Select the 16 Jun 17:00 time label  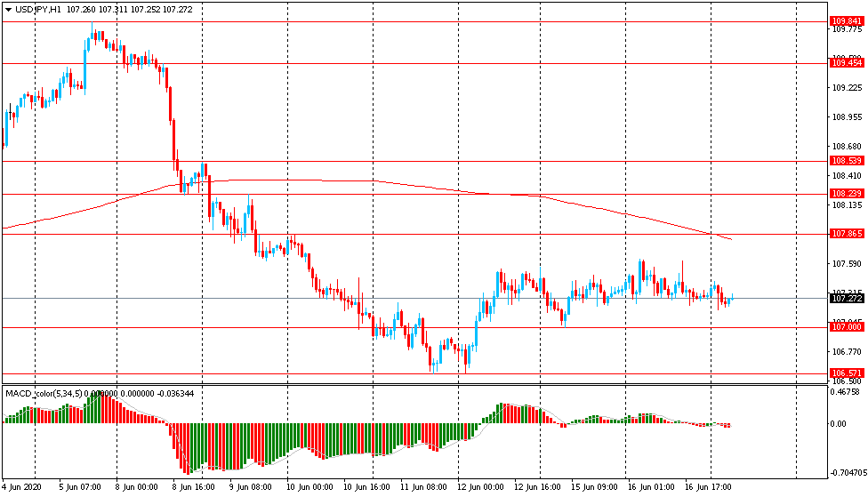708,487
